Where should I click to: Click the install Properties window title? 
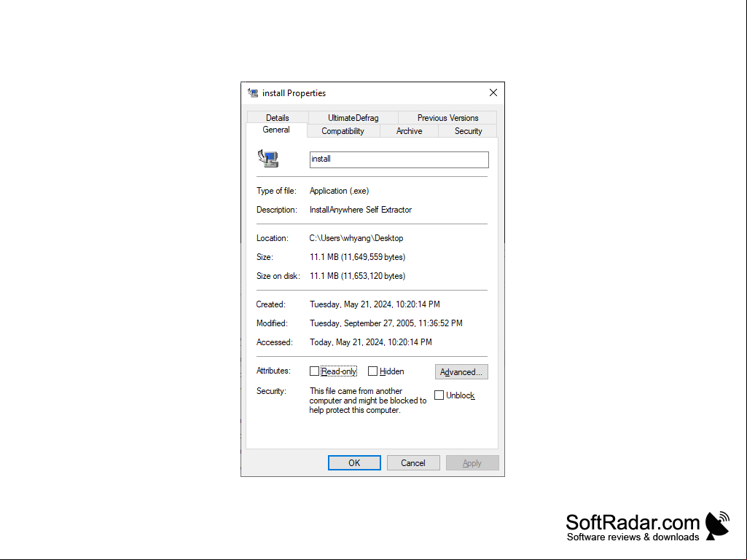point(294,93)
